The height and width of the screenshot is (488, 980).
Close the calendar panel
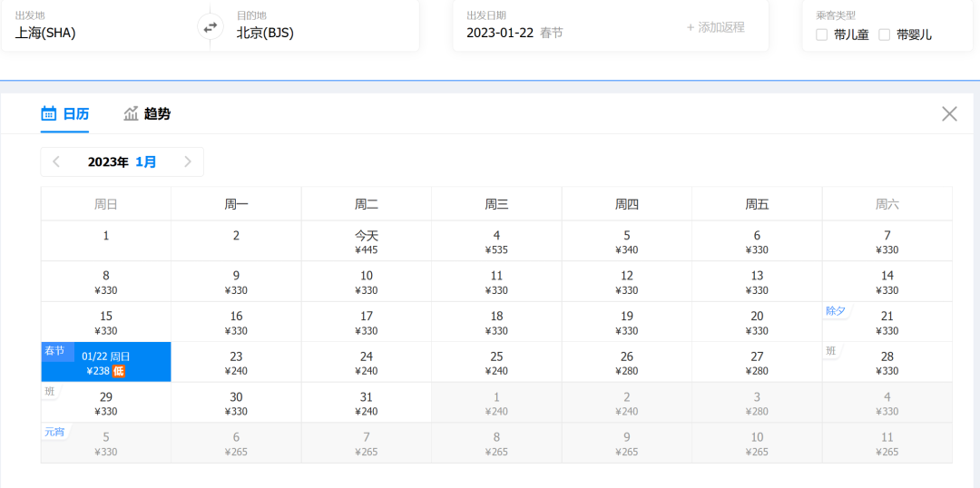pos(949,113)
